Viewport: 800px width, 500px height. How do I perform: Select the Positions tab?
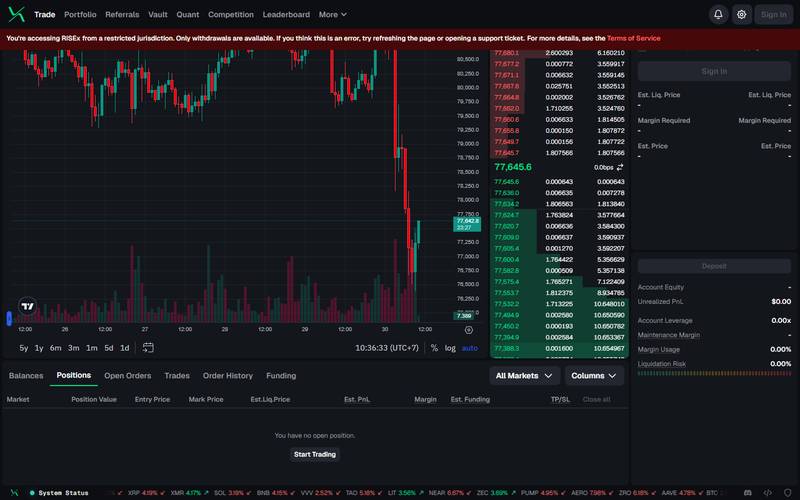pos(73,375)
